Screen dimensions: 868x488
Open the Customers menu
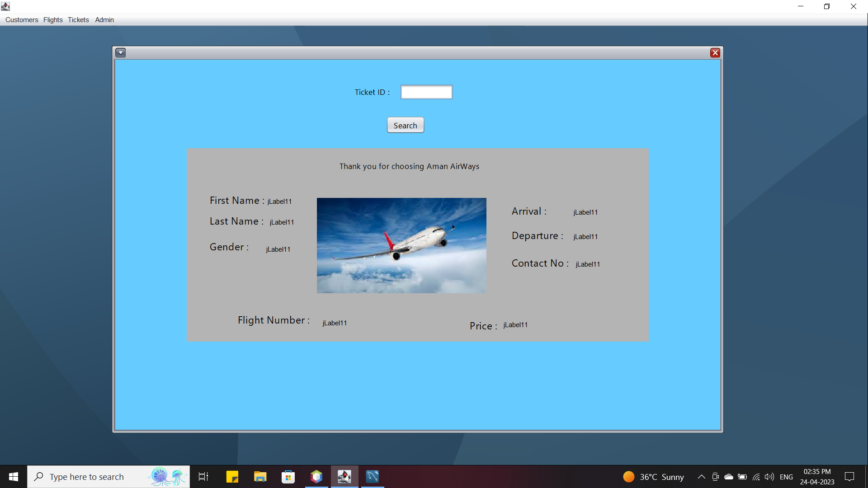point(22,20)
